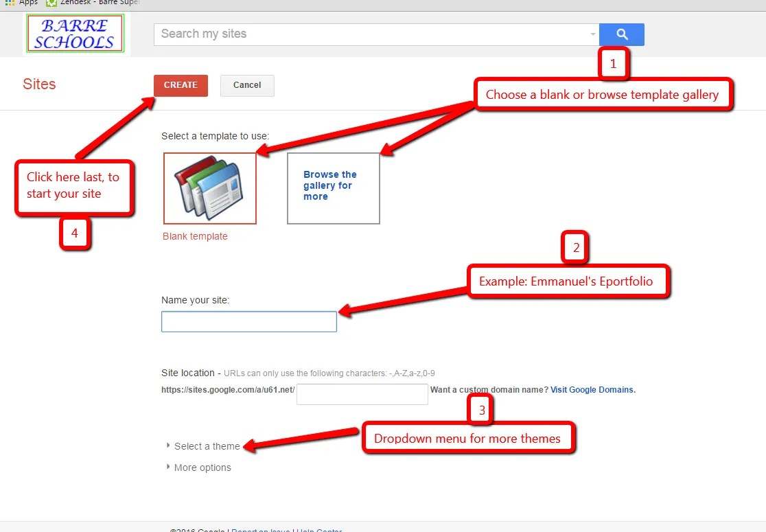
Task: Click the Barre Schools logo
Action: click(x=75, y=32)
